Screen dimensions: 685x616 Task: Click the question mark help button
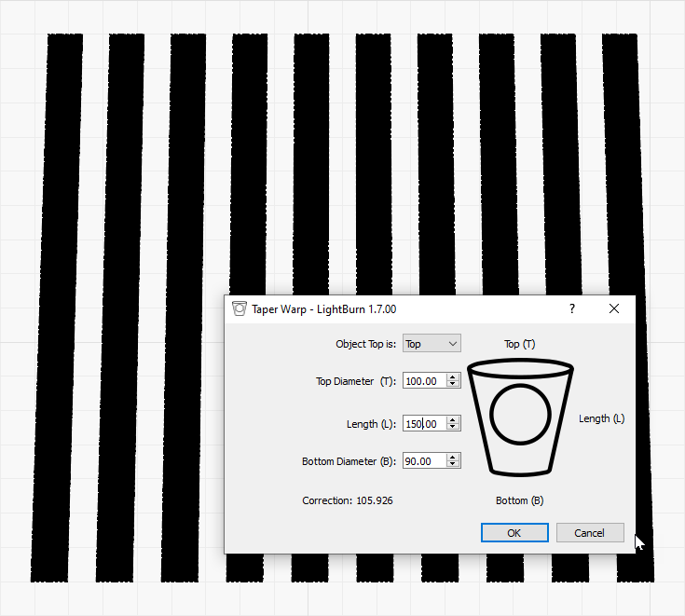coord(572,308)
